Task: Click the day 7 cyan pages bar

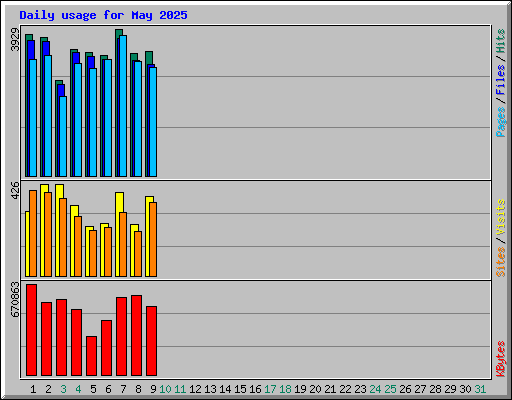Action: (x=123, y=106)
